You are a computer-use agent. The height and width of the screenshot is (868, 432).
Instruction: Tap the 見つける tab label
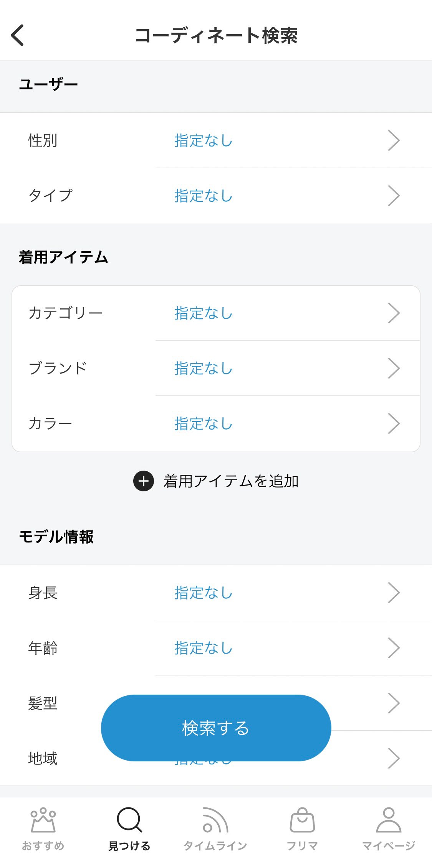129,846
